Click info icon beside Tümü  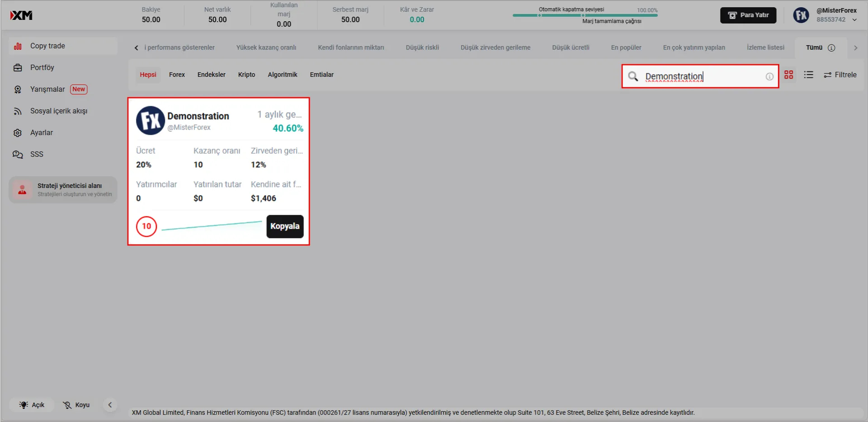coord(831,48)
